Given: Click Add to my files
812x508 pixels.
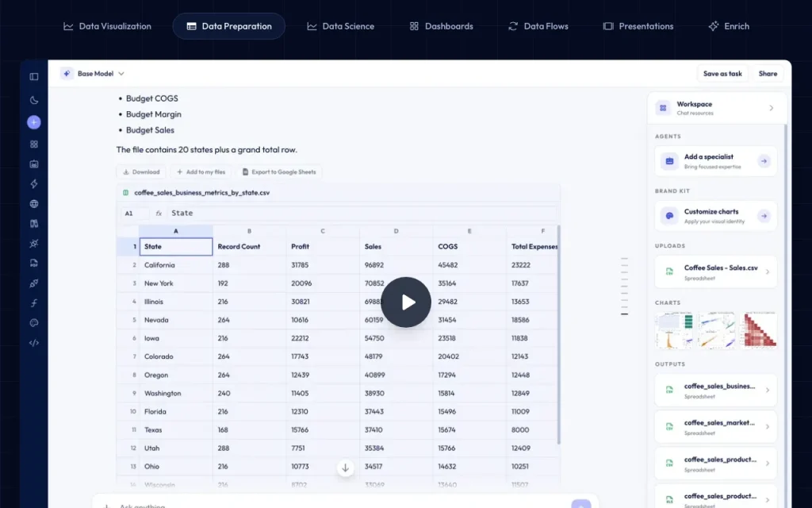Looking at the screenshot, I should [x=201, y=172].
